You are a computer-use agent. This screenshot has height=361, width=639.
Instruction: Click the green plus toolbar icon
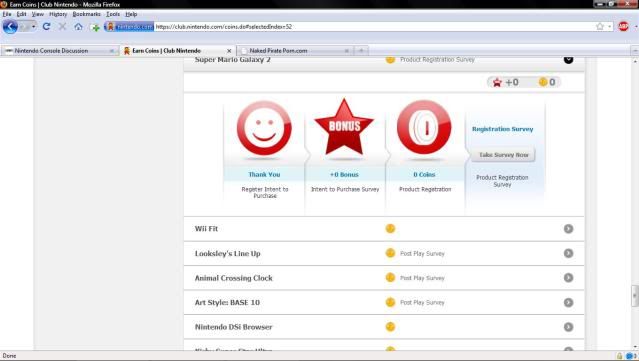(x=95, y=27)
